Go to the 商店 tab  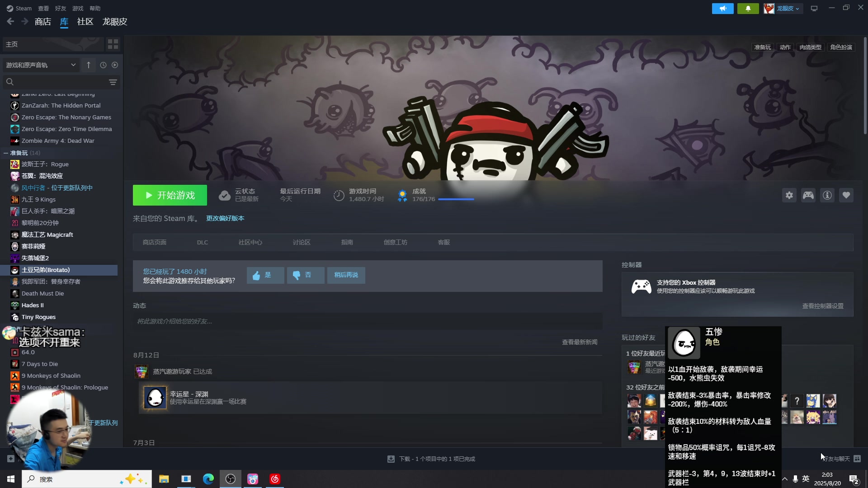pos(43,22)
